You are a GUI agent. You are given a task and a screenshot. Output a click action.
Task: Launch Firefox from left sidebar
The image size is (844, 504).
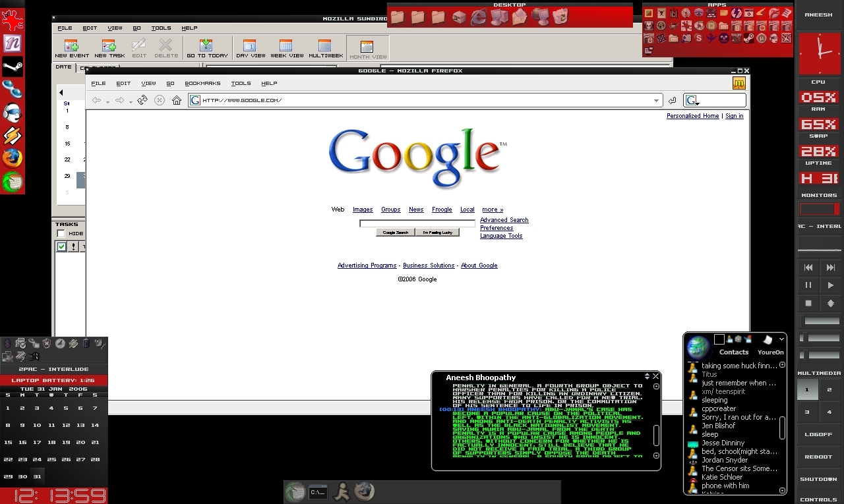tap(13, 158)
